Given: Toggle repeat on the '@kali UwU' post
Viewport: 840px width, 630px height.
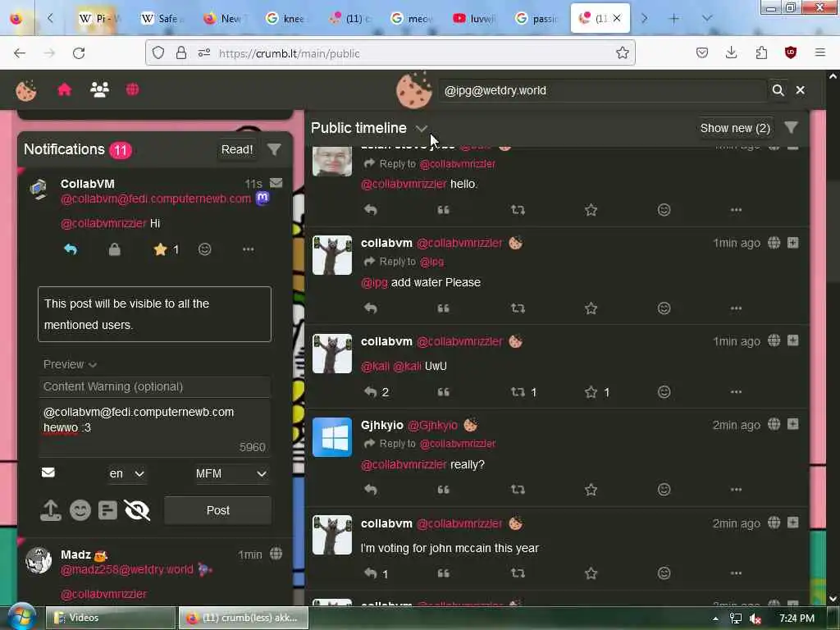Looking at the screenshot, I should 518,391.
